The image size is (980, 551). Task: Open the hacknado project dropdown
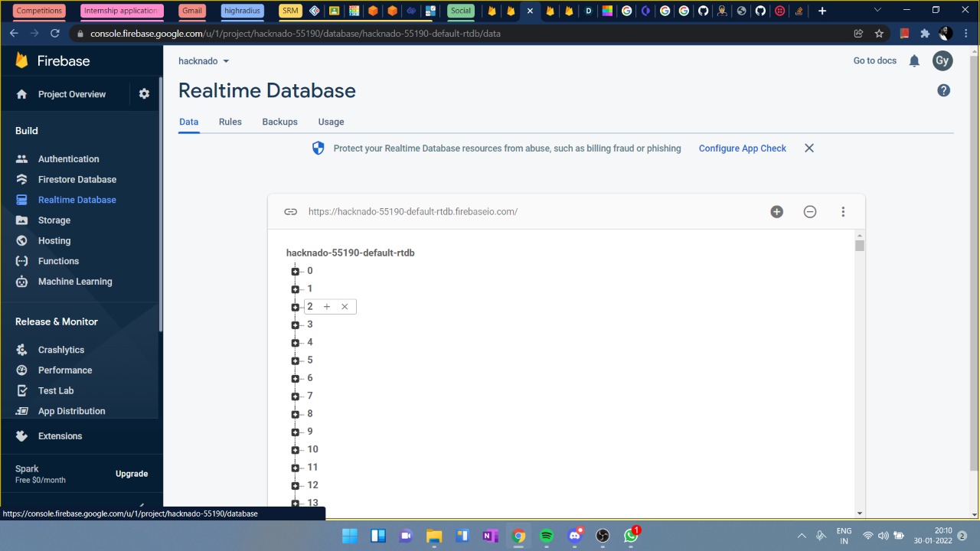pos(204,60)
